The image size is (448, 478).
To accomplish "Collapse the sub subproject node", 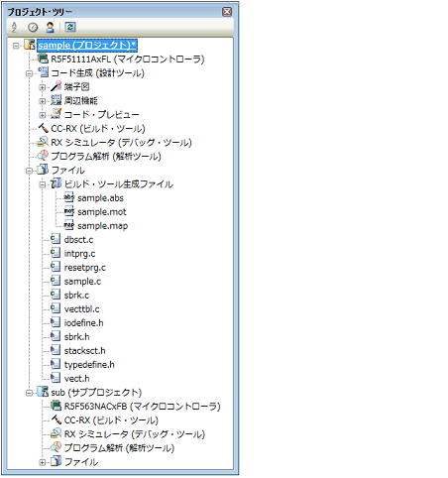I will (29, 393).
